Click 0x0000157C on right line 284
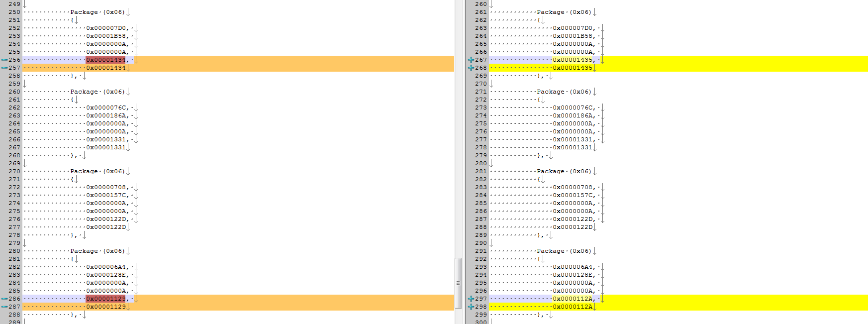Image resolution: width=868 pixels, height=324 pixels. point(573,195)
